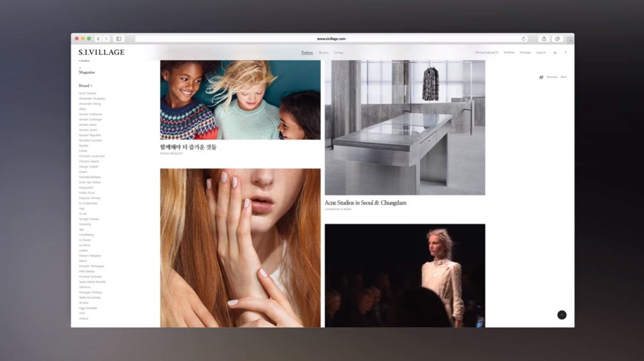Screen dimensions: 644x361
Task: Show all tabs overview button
Action: point(557,38)
